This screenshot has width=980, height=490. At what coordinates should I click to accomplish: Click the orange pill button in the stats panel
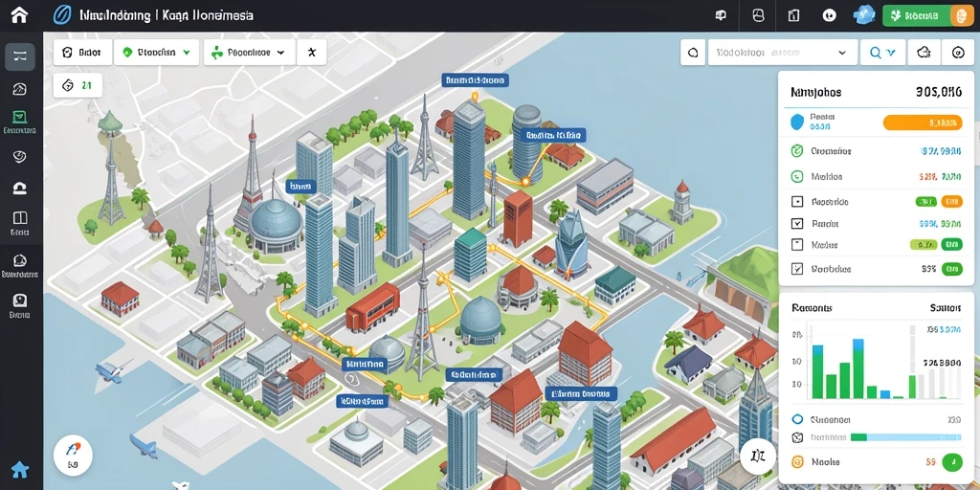tap(923, 122)
